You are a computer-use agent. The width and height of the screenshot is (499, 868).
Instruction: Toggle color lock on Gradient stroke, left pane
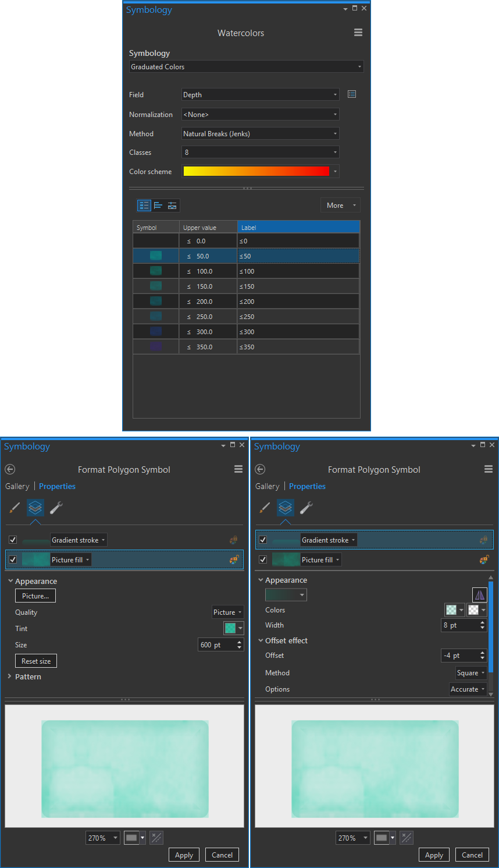tap(234, 540)
